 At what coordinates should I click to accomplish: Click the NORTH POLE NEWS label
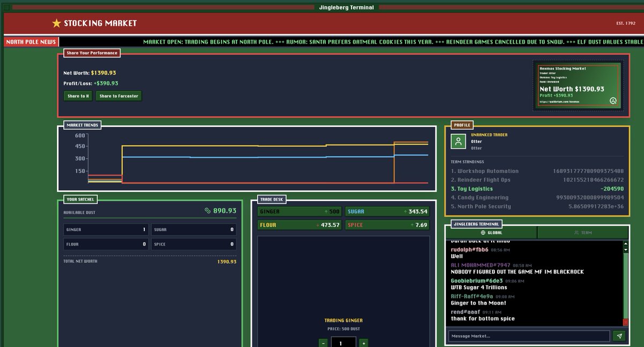coord(31,42)
